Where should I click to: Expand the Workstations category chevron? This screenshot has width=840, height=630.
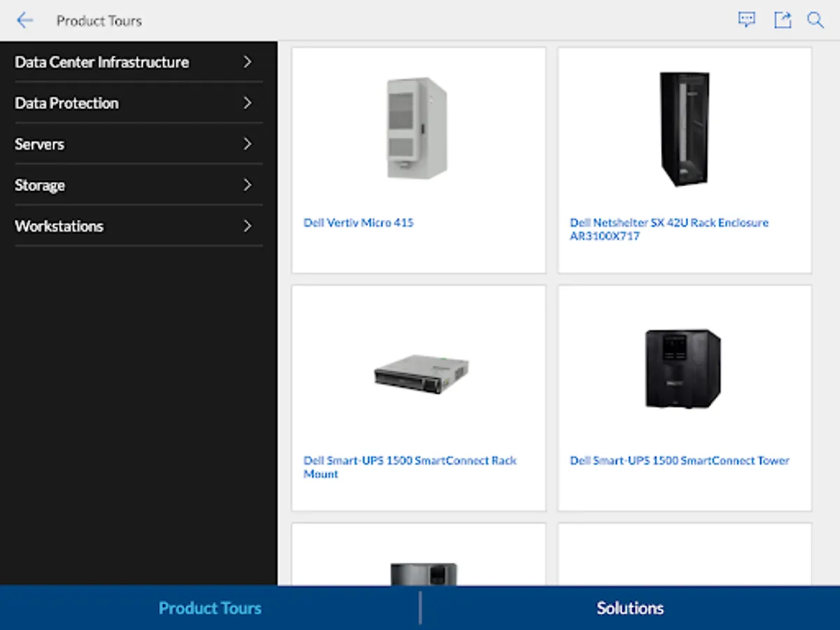[247, 226]
